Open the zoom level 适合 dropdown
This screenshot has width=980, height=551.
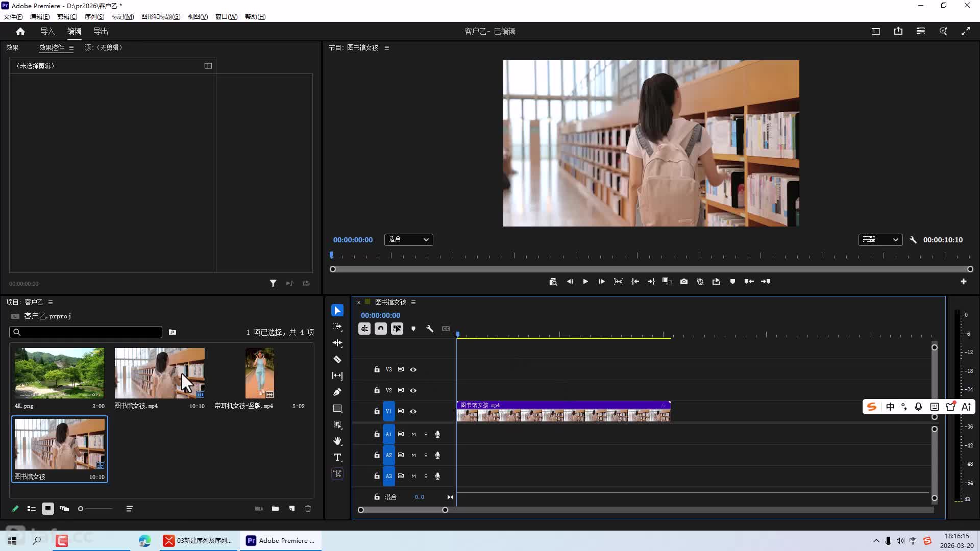[x=408, y=239]
